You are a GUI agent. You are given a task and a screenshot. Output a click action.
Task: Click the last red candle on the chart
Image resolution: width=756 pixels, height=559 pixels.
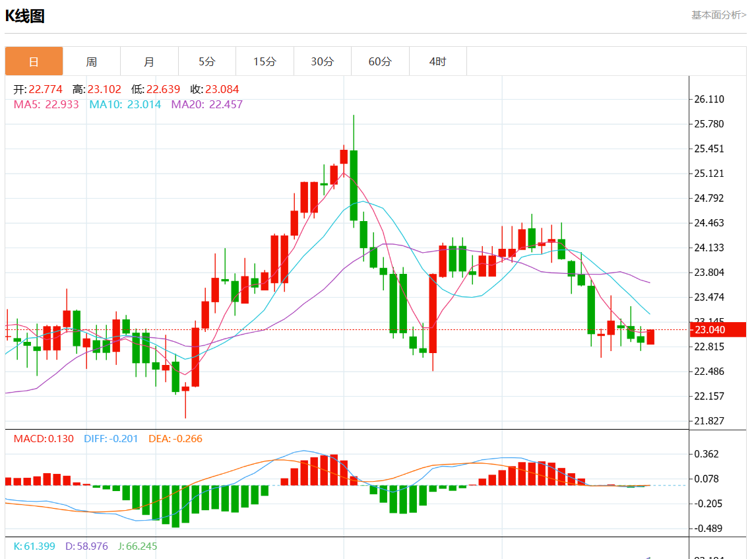point(650,337)
